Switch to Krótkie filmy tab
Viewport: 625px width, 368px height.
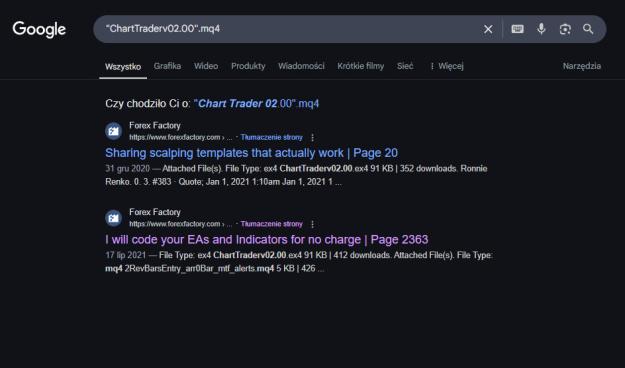(x=361, y=66)
